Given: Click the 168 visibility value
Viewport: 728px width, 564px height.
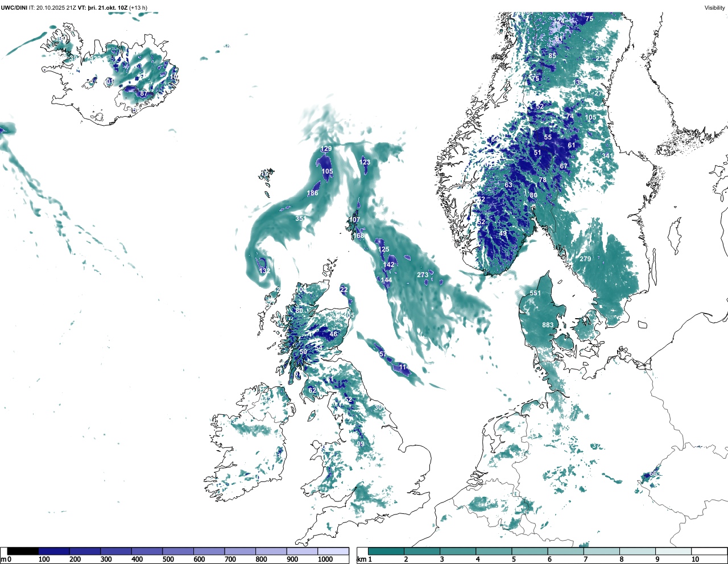Looking at the screenshot, I should 359,236.
